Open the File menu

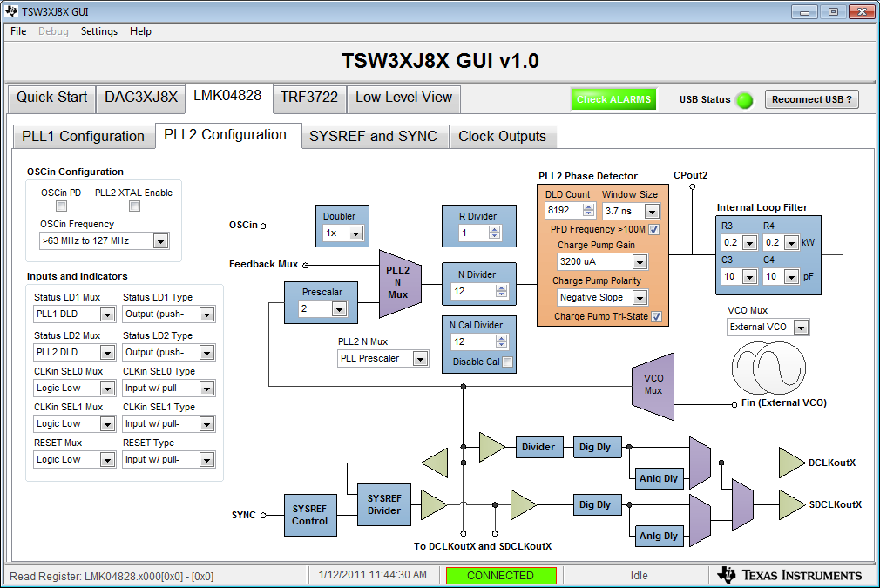[x=18, y=31]
